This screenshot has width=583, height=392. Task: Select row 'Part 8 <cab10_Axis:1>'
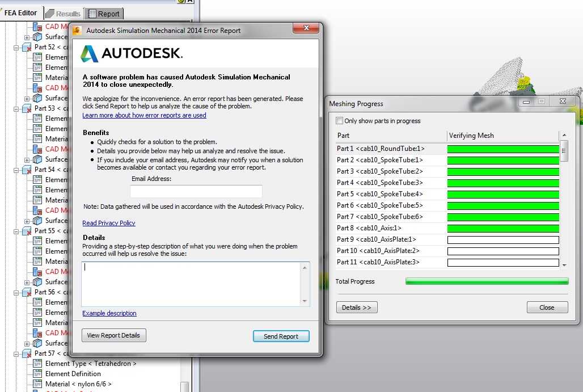[447, 228]
